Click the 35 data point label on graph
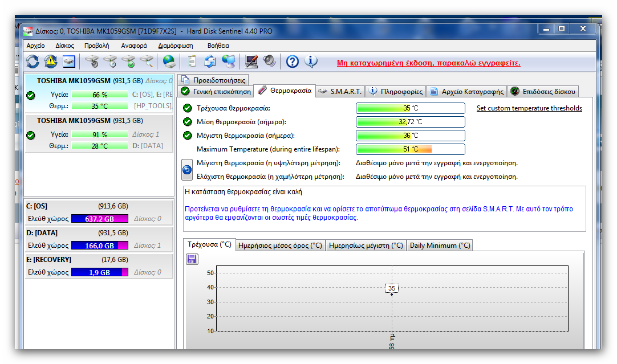The width and height of the screenshot is (617, 364). (392, 288)
